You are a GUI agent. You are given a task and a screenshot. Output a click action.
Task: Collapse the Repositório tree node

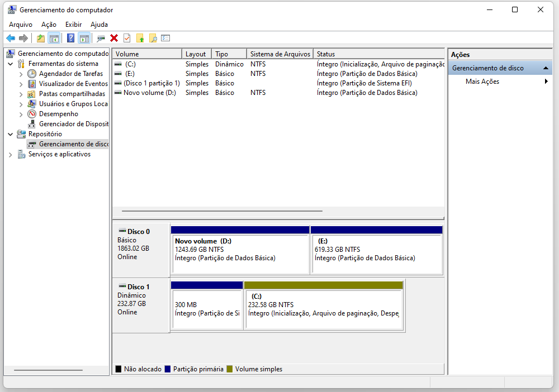click(x=10, y=134)
